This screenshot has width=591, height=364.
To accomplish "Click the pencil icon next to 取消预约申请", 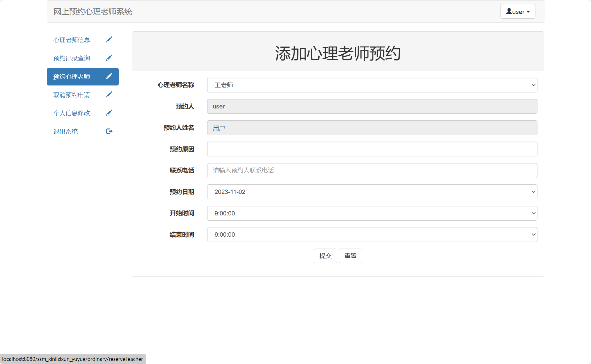I will click(x=109, y=94).
